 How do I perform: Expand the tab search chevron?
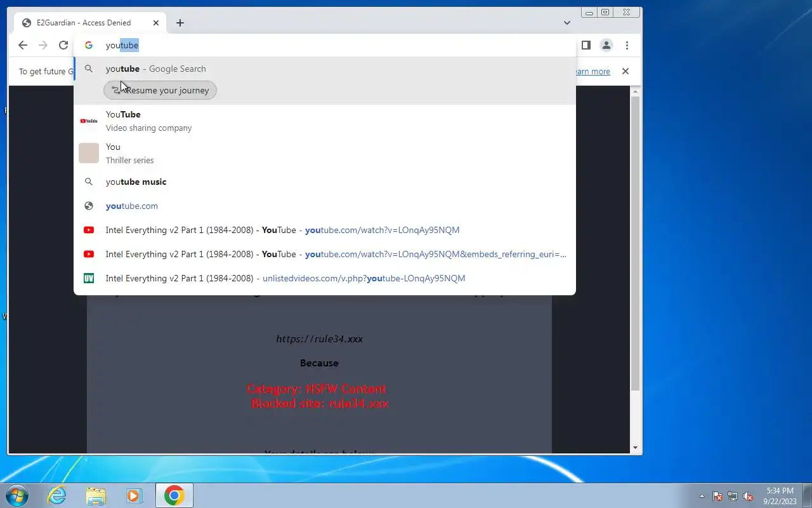pos(567,23)
